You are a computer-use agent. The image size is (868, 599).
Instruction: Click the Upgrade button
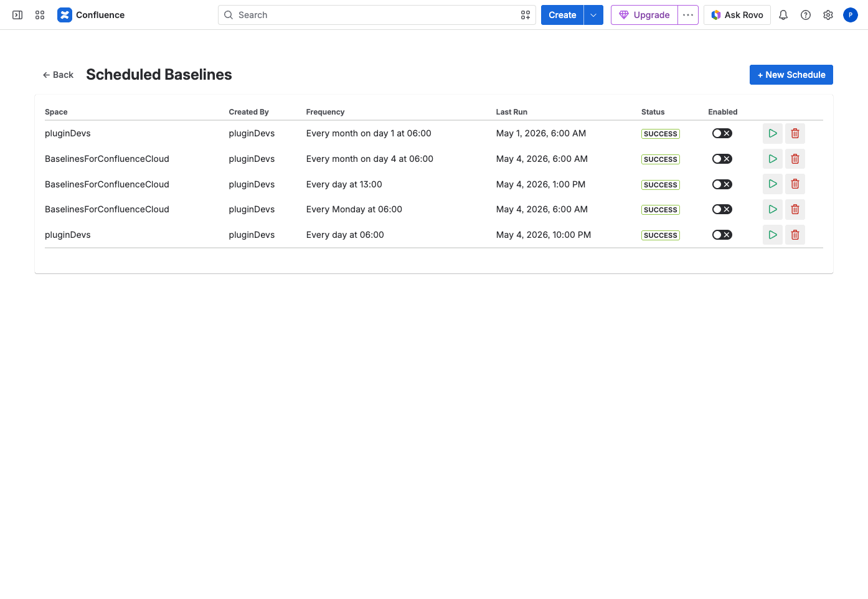tap(644, 15)
